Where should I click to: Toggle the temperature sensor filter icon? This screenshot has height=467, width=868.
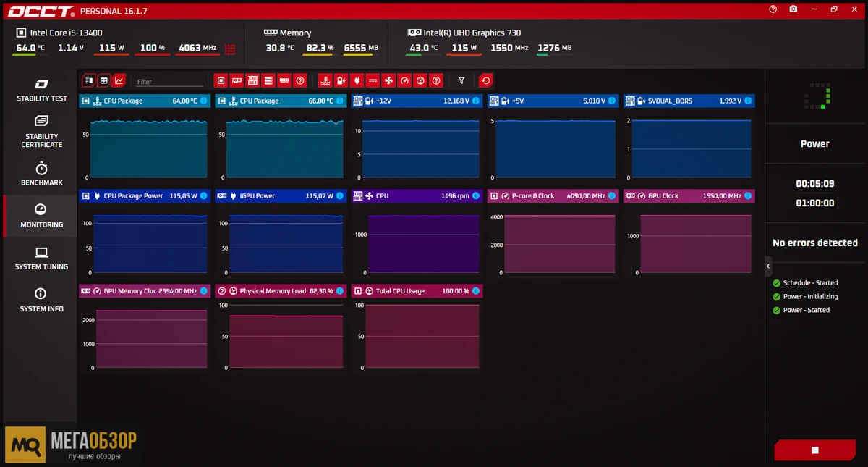[325, 80]
